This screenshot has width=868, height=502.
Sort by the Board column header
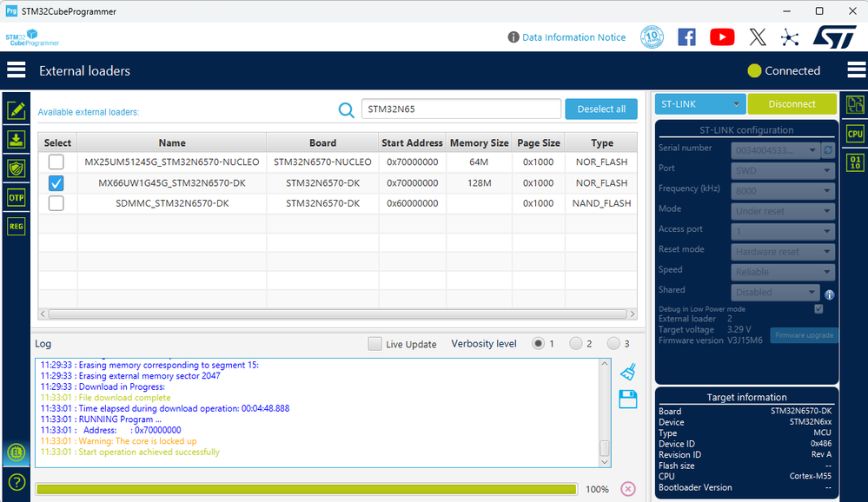point(322,142)
